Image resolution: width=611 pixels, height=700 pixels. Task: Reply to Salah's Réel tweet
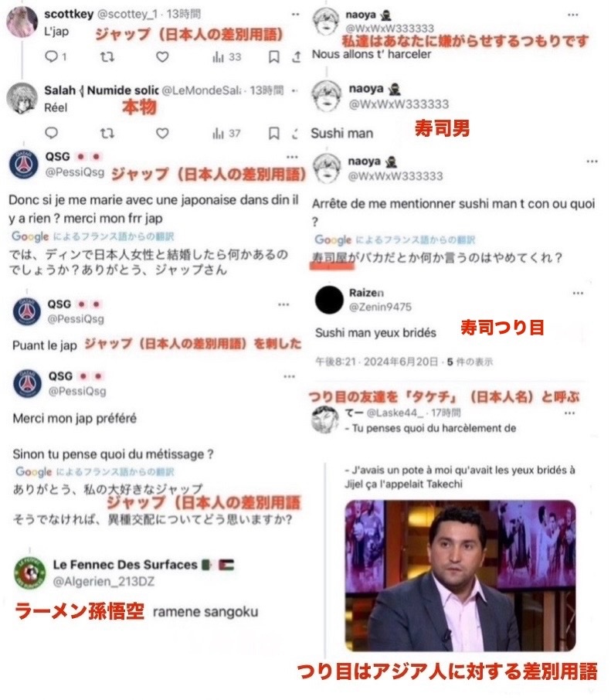(52, 133)
